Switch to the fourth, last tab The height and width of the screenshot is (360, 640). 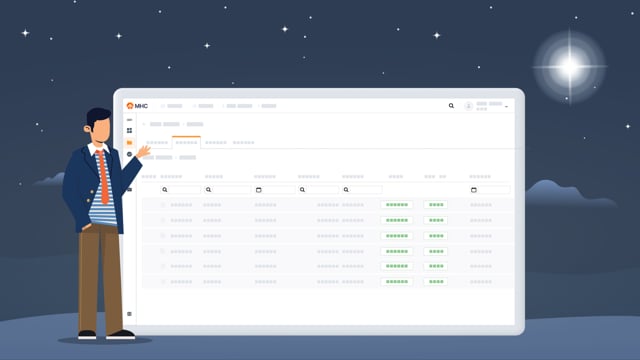pos(243,143)
